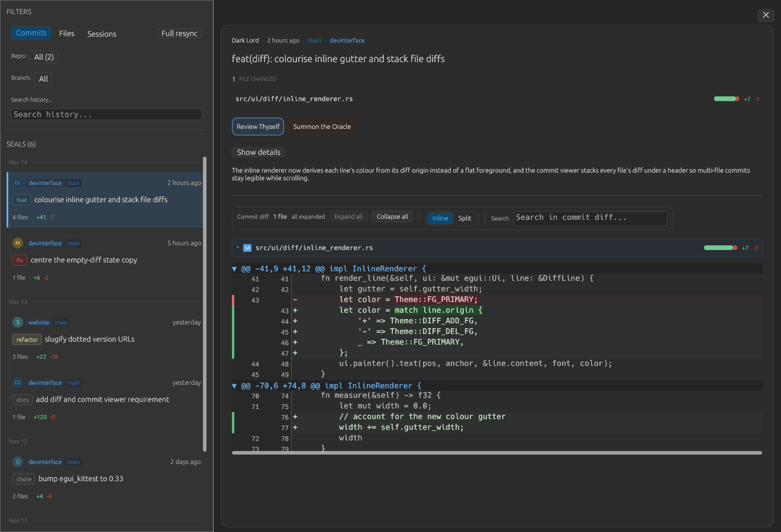
Task: Click the 'Dark Lord' author name
Action: pos(245,41)
